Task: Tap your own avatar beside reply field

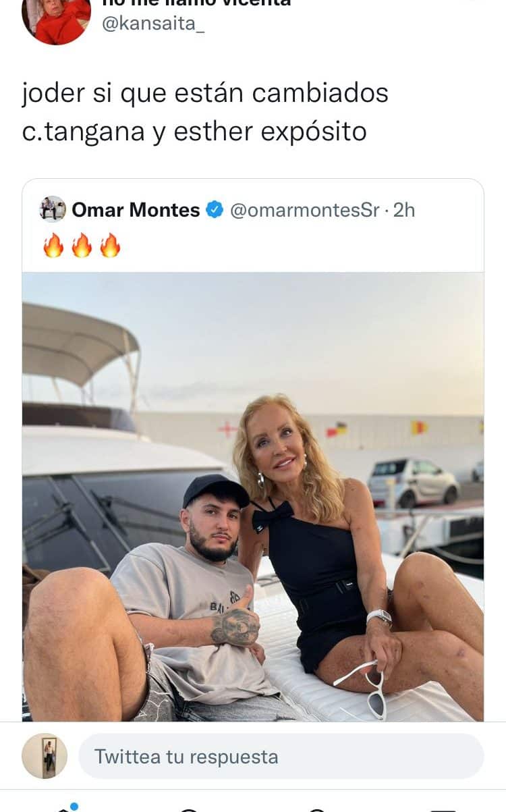Action: coord(45,756)
